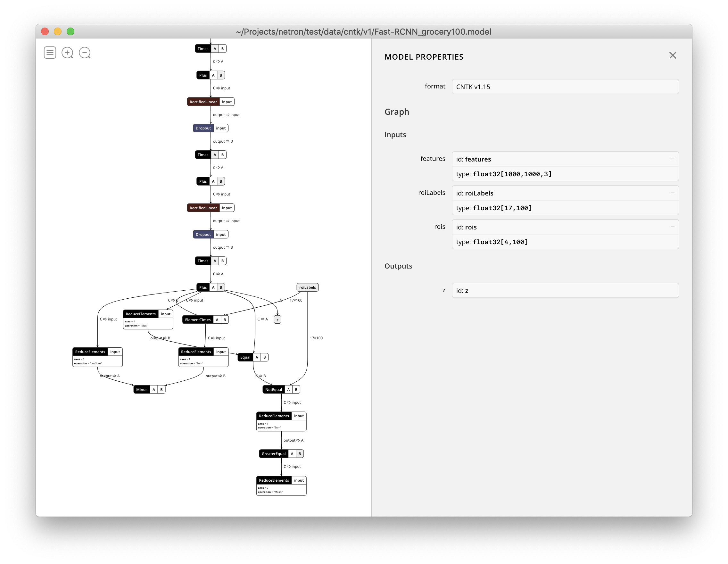This screenshot has width=728, height=564.
Task: Close the Model Properties panel
Action: click(673, 55)
